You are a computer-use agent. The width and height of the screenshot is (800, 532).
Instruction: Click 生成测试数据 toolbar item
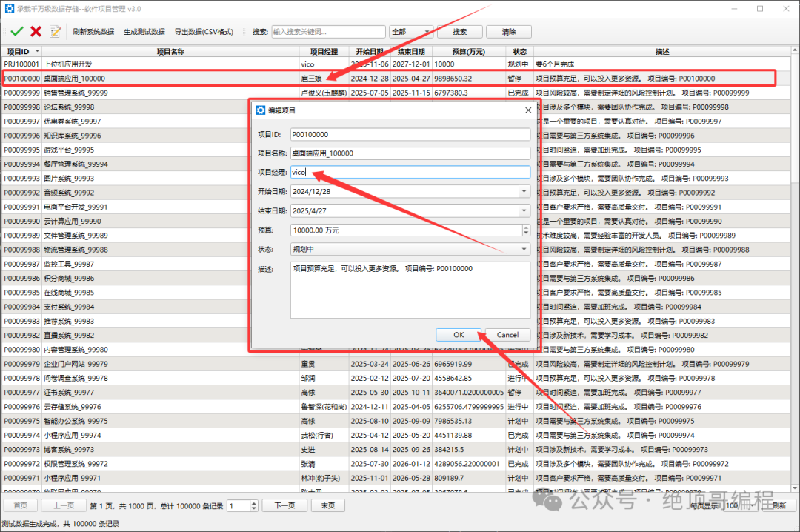click(144, 32)
